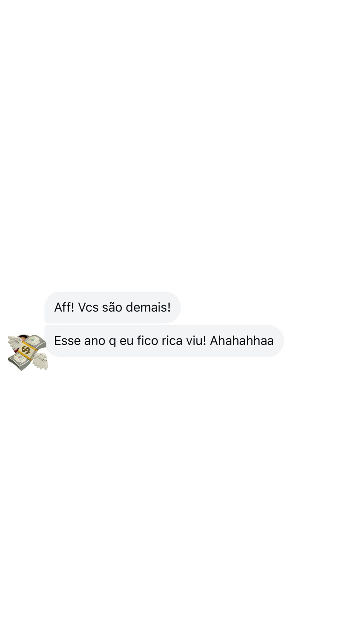Tap the letter "q" in second message
The width and height of the screenshot is (349, 644).
[x=112, y=342]
